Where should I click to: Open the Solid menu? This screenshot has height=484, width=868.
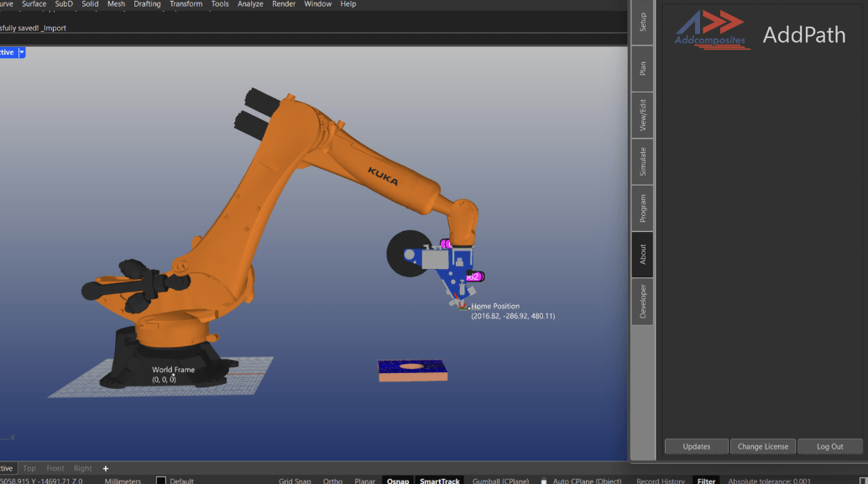click(x=90, y=4)
